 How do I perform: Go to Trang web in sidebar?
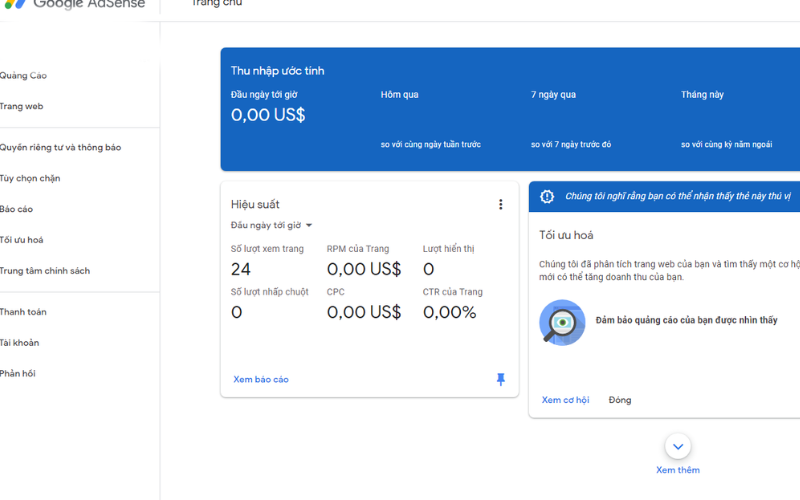click(22, 107)
